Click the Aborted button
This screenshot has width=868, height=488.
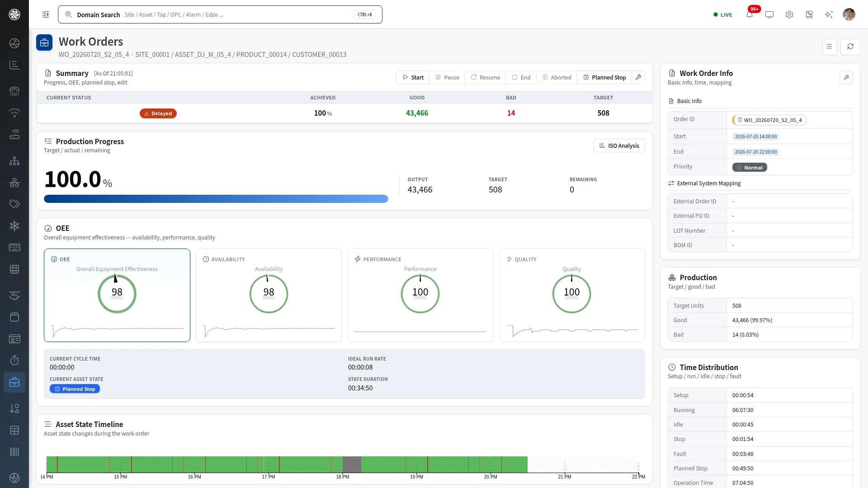(x=557, y=77)
